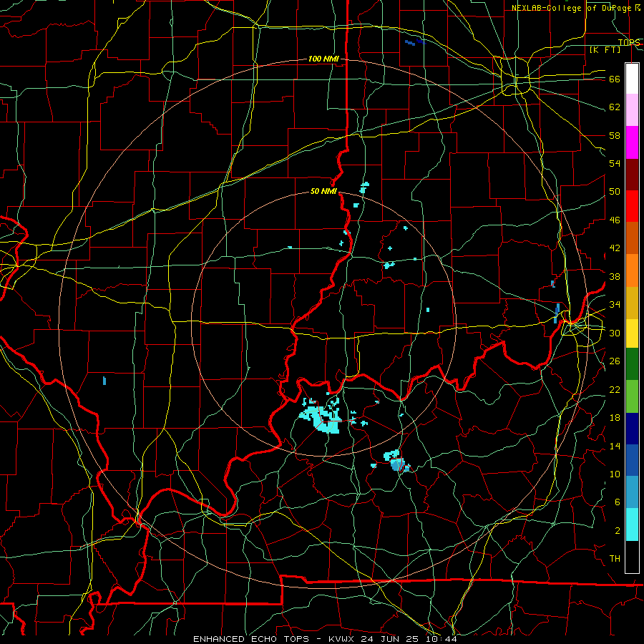
Task: Click the "TOPS" legend title
Action: [629, 43]
